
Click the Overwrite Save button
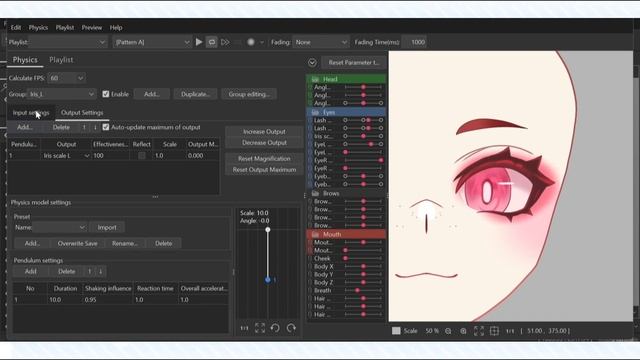click(x=78, y=243)
